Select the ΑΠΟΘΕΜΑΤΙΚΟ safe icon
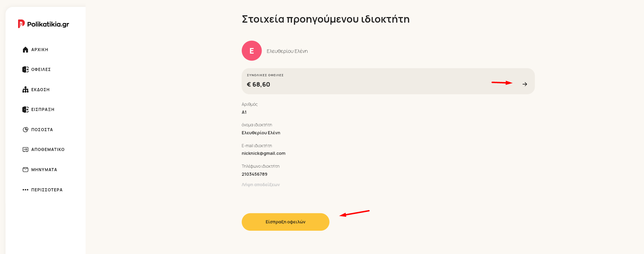Screen dimensions: 644x254 25,150
